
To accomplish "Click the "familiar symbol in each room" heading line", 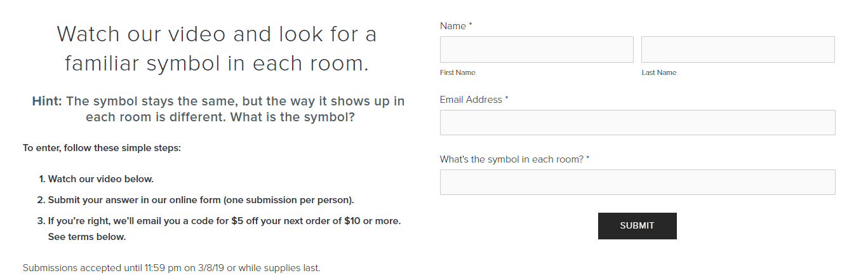I will pos(217,63).
